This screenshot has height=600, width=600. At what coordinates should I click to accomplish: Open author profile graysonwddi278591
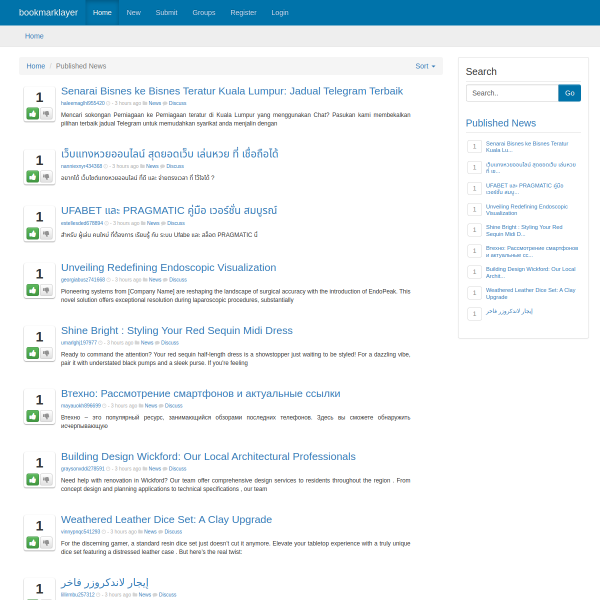pyautogui.click(x=83, y=469)
